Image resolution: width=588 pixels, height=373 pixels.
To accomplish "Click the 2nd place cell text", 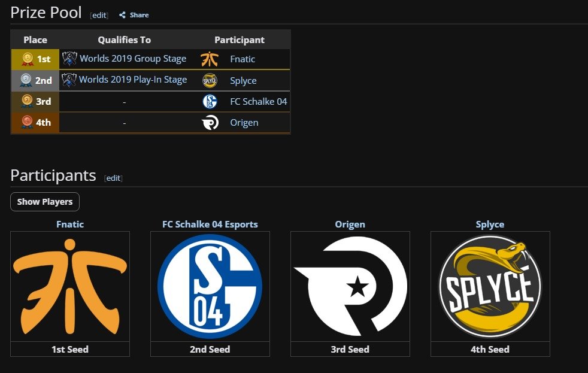I will pos(44,80).
